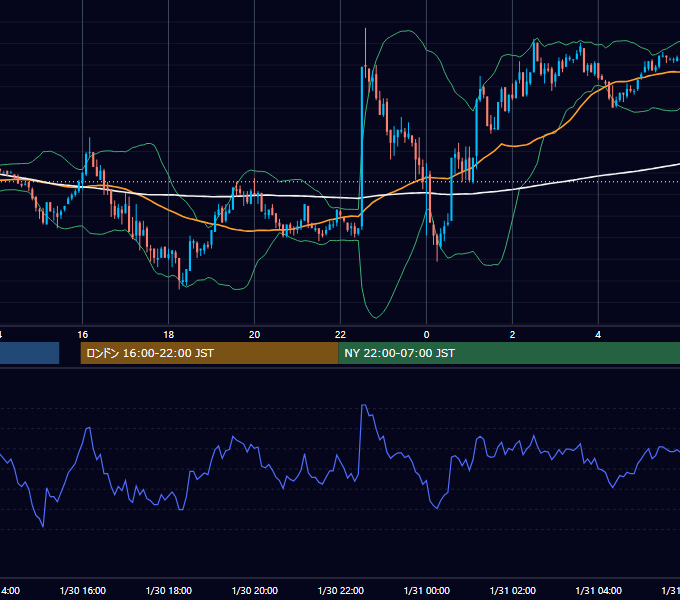Click the 1/30 20:00 time label
Viewport: 680px width, 600px height.
(x=255, y=590)
